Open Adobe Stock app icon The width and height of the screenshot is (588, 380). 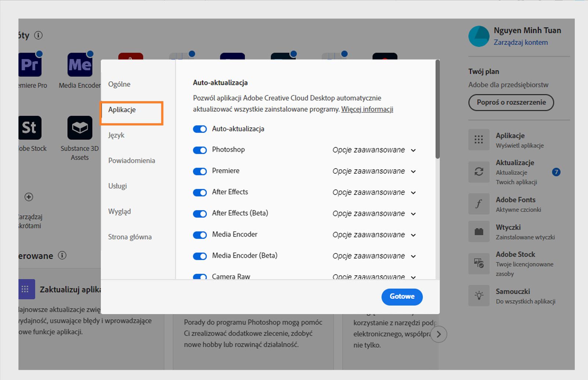coord(29,128)
